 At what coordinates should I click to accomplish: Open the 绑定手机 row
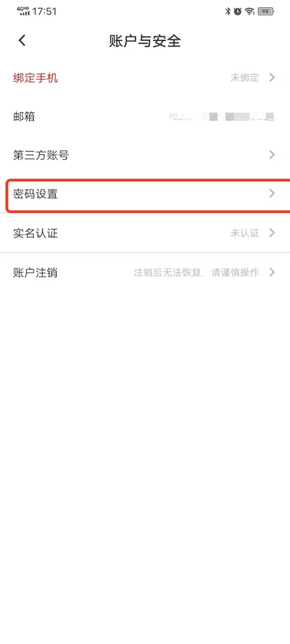[145, 78]
